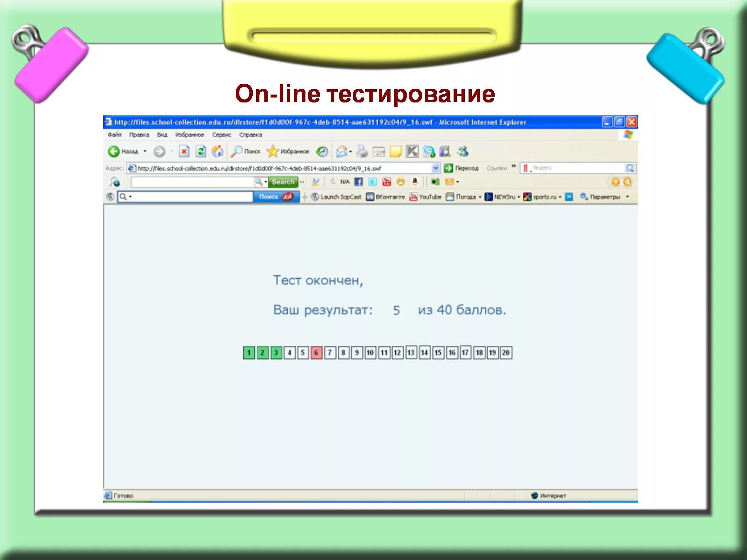
Task: Open the ВКонтакте bookmark
Action: point(385,197)
